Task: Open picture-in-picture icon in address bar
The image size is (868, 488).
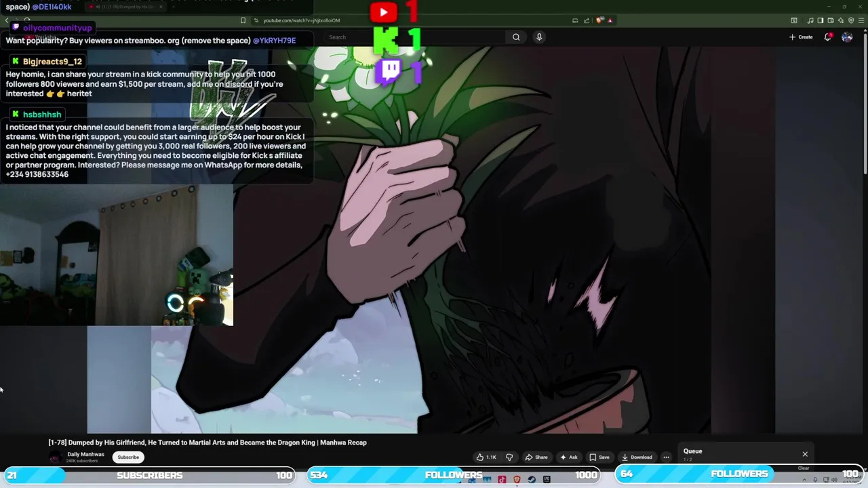Action: tap(575, 20)
